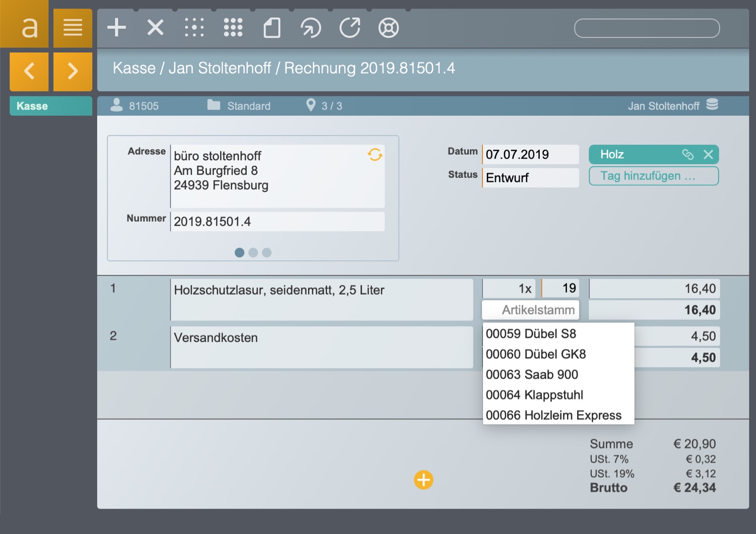
Task: Click row number 1
Action: 113,288
